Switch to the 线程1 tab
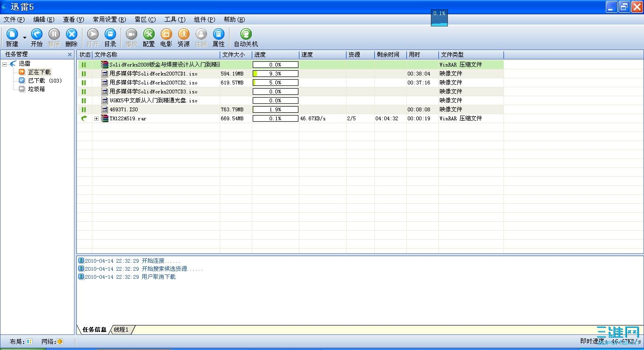Image resolution: width=644 pixels, height=350 pixels. pyautogui.click(x=121, y=330)
